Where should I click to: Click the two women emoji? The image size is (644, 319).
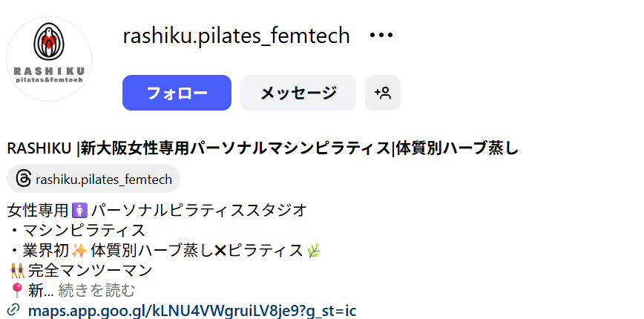click(16, 270)
